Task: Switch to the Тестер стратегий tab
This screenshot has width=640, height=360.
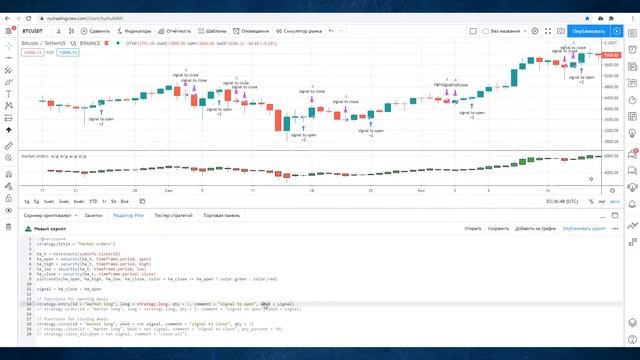Action: (173, 216)
